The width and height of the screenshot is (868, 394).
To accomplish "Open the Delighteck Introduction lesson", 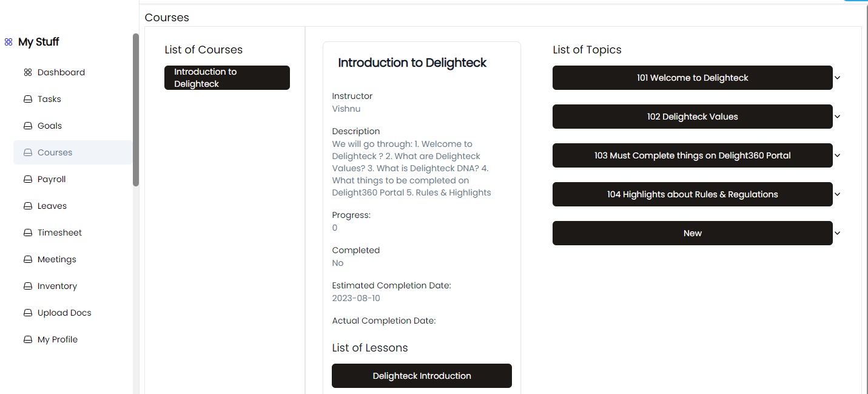I will (x=422, y=376).
